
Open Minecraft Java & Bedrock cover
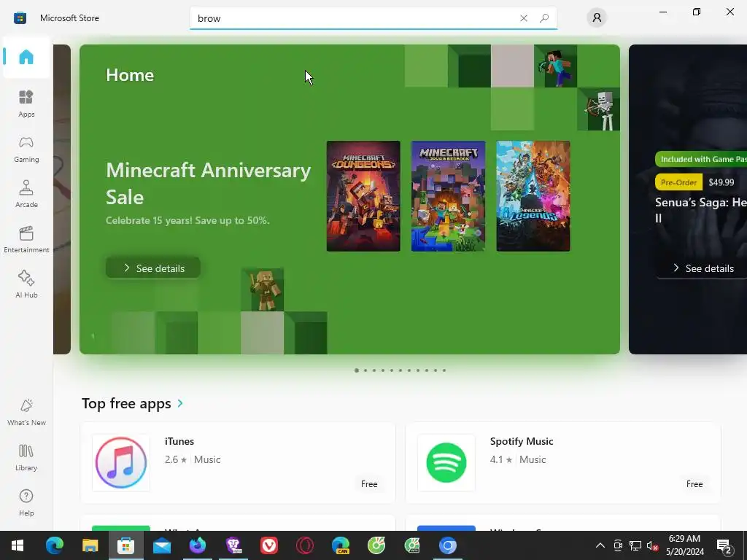(x=449, y=195)
